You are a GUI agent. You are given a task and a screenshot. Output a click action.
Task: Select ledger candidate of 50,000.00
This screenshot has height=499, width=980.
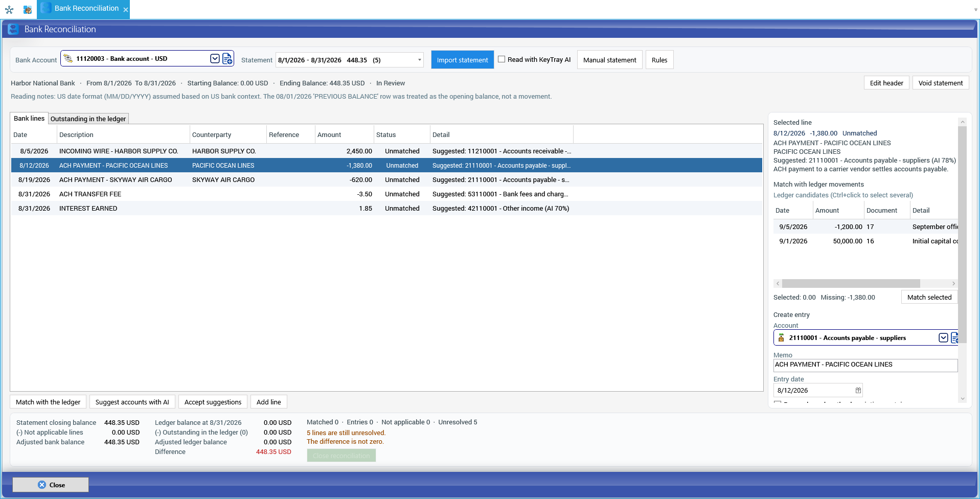point(865,241)
